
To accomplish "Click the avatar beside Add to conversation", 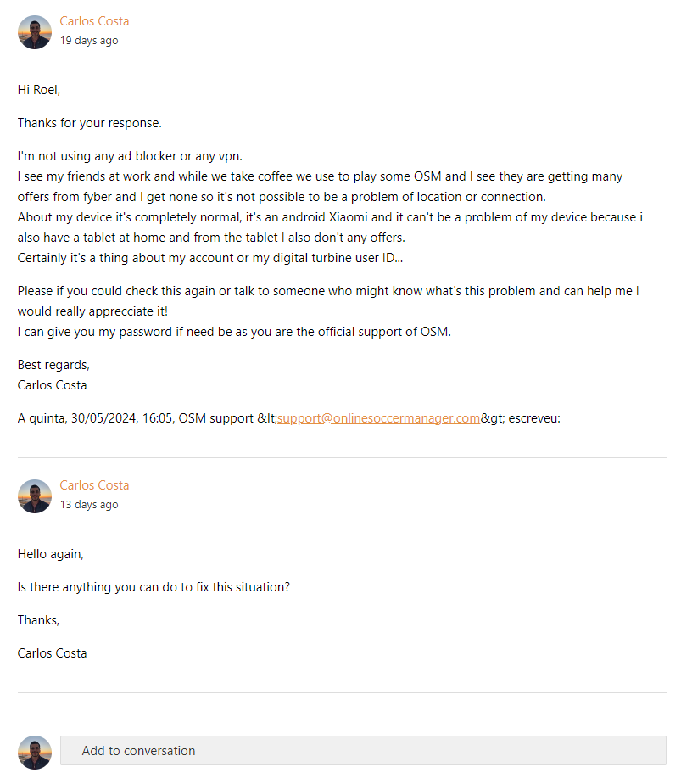I will coord(35,752).
